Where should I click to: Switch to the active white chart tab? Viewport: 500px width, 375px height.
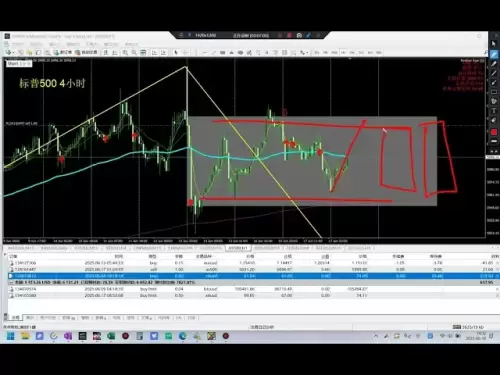point(238,248)
